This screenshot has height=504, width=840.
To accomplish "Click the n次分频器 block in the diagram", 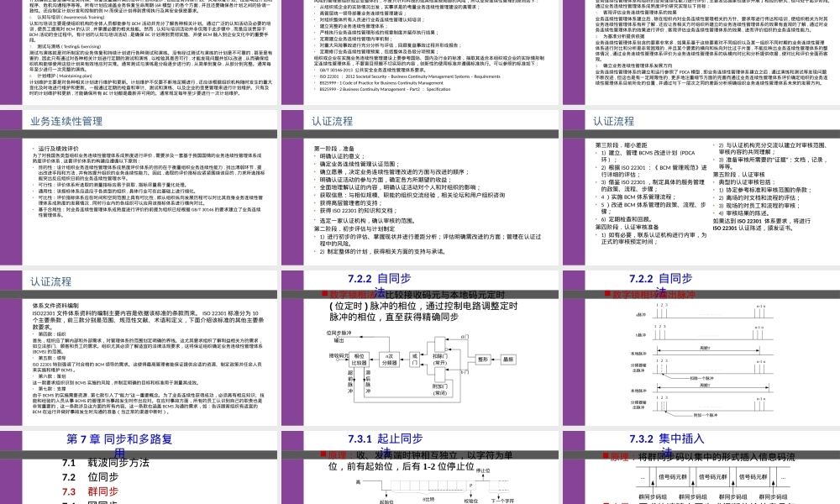I will coord(390,359).
